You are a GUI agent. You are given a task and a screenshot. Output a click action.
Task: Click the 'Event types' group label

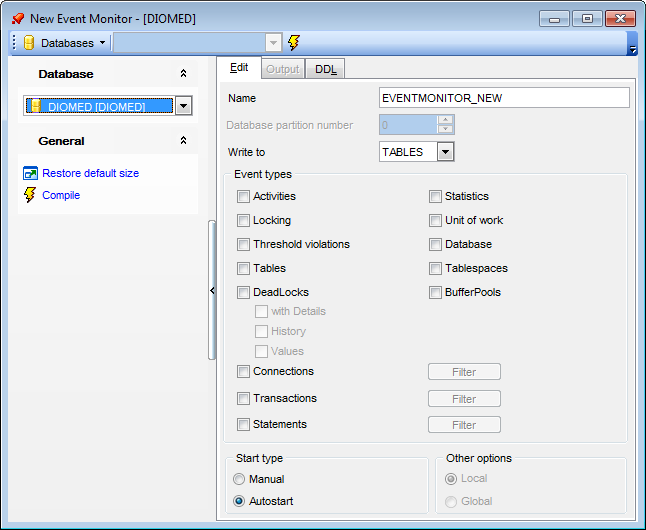click(263, 174)
